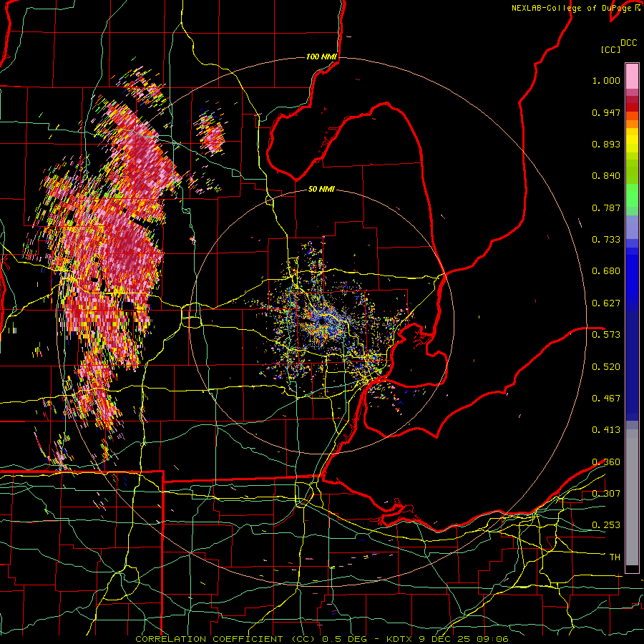The height and width of the screenshot is (644, 644).
Task: Click the gray lower color bar segment
Action: click(x=632, y=497)
